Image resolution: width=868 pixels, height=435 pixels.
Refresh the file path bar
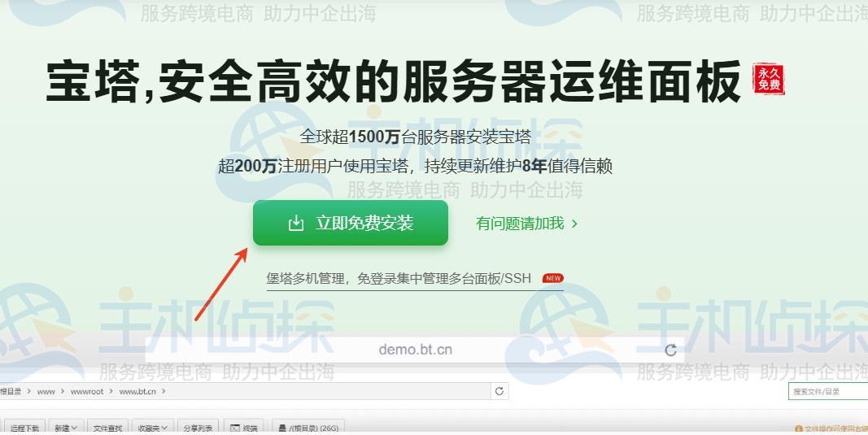coord(499,391)
